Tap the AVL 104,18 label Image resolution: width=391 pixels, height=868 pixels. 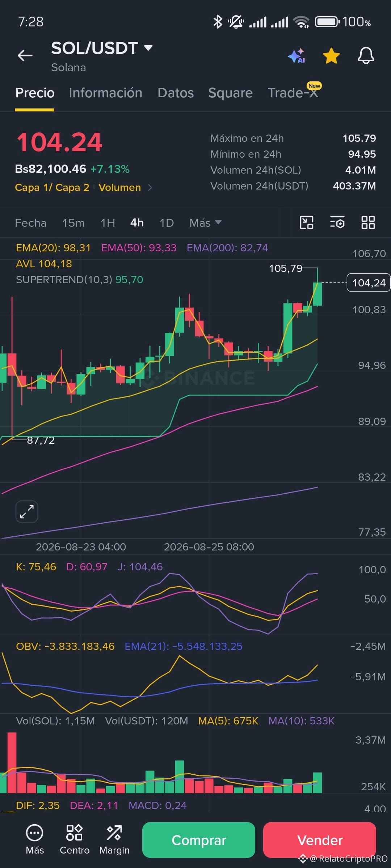click(44, 264)
